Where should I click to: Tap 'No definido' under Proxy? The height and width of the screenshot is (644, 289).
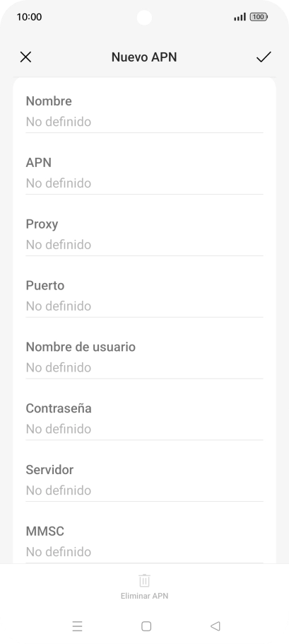[58, 245]
